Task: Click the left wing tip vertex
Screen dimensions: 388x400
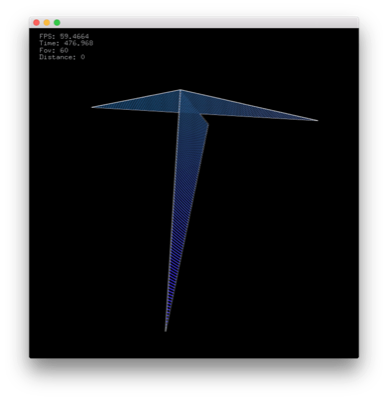Action: tap(92, 107)
